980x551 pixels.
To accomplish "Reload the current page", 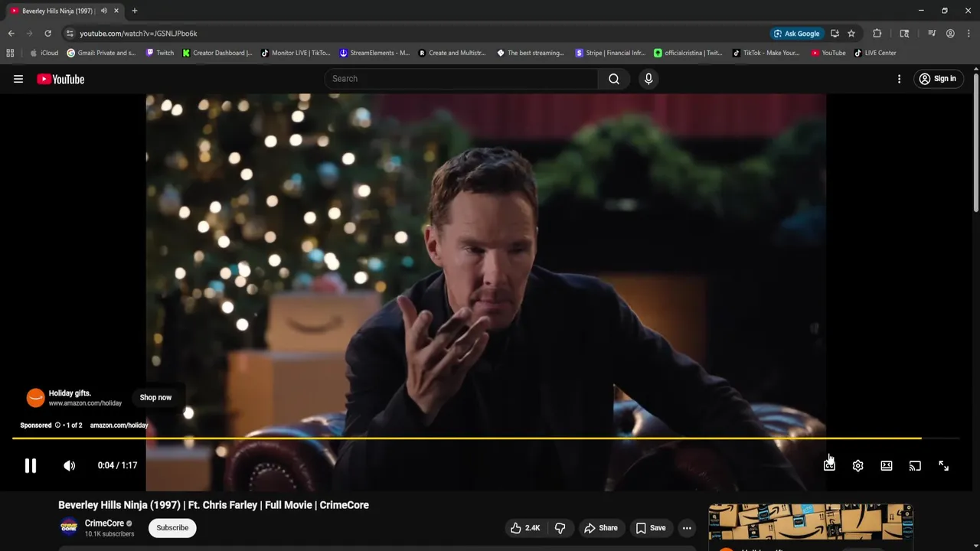I will point(47,34).
